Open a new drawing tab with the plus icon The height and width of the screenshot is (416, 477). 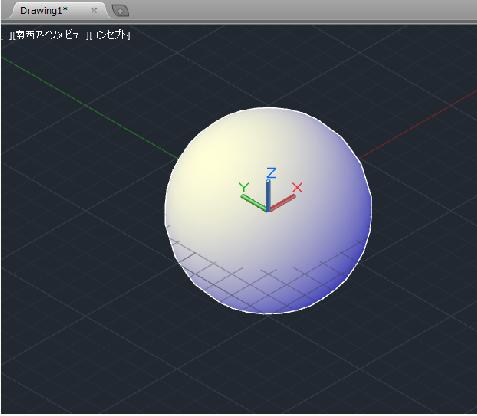(120, 11)
